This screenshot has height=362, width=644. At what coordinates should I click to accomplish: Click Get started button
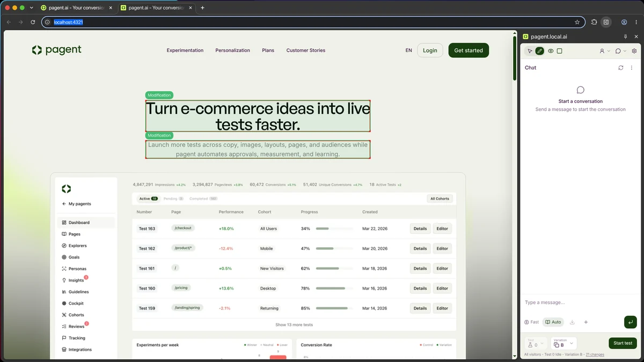pyautogui.click(x=469, y=50)
